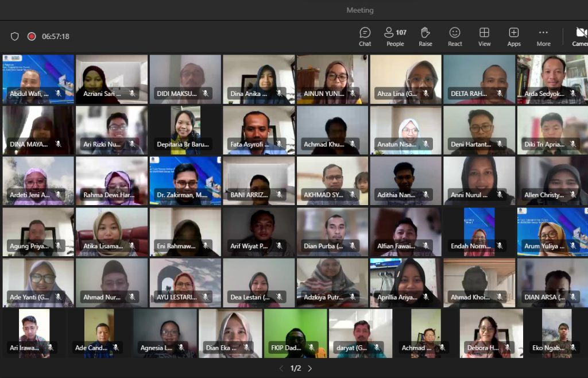Show the People participants list
Viewport: 588px width, 378px height.
tap(395, 36)
